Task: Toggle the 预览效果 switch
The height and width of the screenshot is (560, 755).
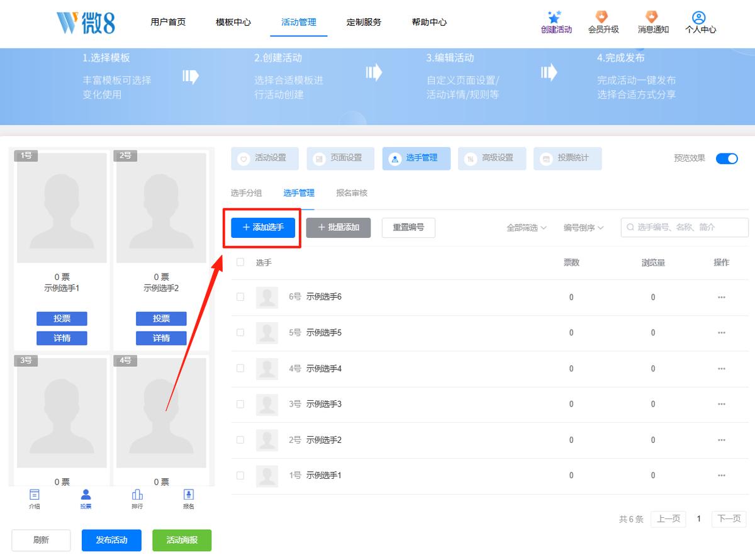Action: point(727,158)
